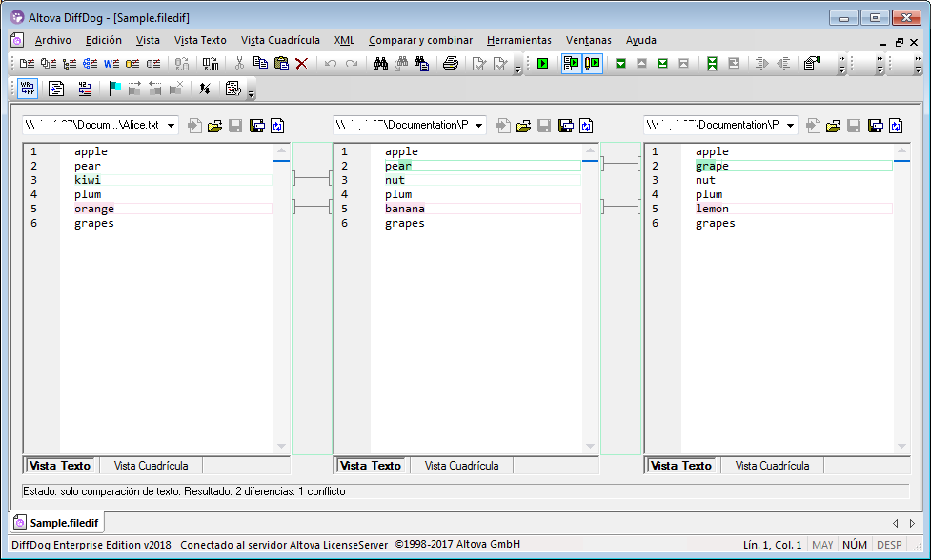Viewport: 931px width, 560px height.
Task: Reload file icon in the right pane
Action: pos(898,126)
